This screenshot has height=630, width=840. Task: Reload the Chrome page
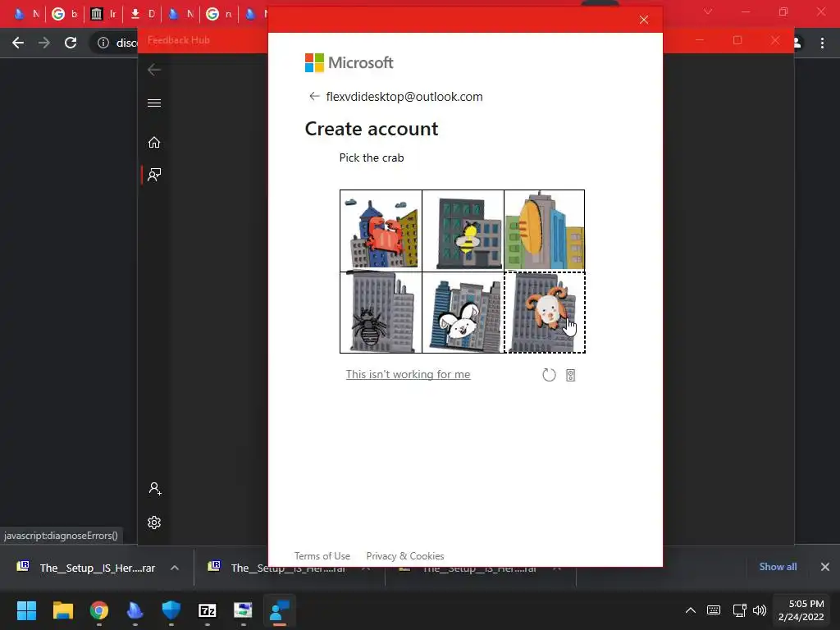coord(71,43)
